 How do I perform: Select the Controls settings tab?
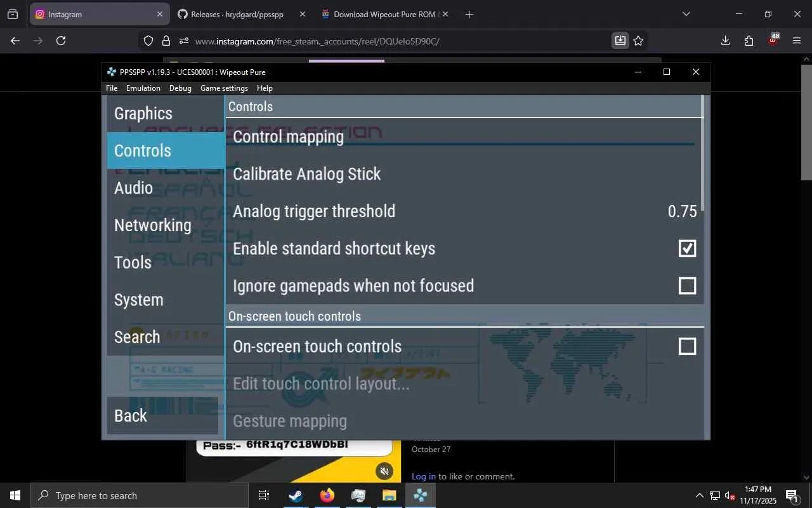166,150
